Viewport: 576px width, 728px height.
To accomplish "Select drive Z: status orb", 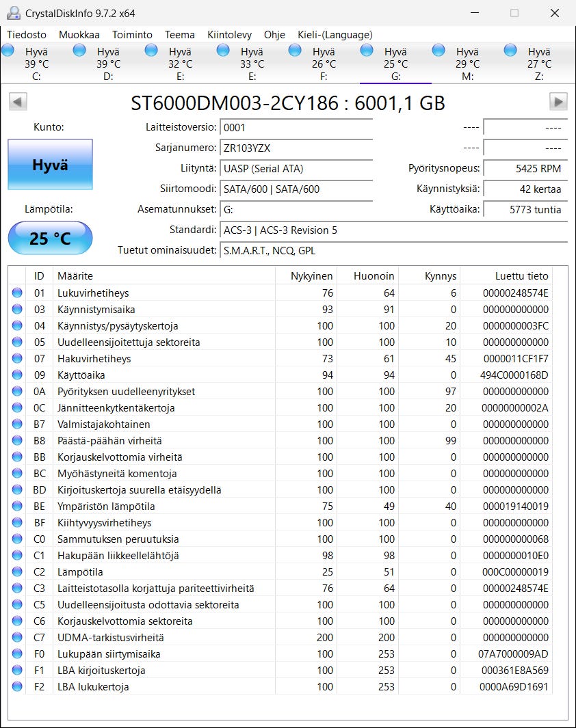I will pos(510,50).
